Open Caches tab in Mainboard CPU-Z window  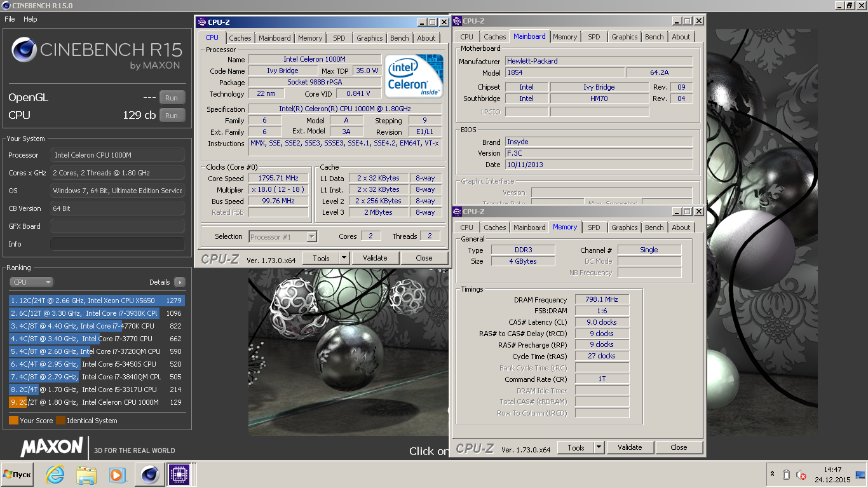[495, 37]
